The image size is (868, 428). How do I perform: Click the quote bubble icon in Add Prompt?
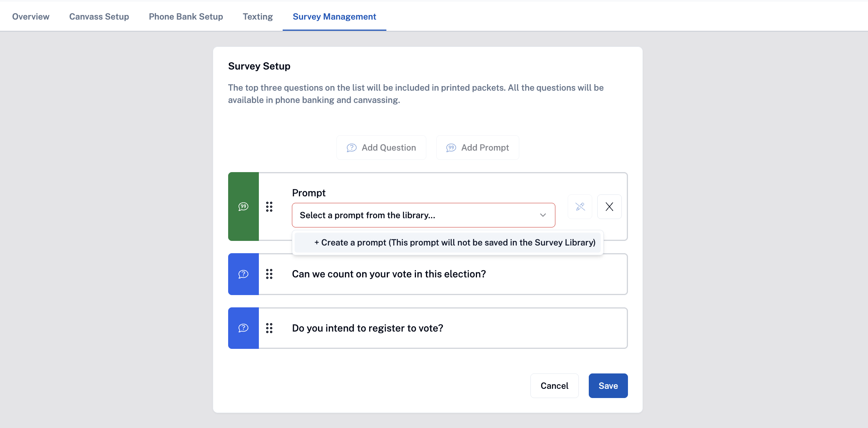(451, 148)
